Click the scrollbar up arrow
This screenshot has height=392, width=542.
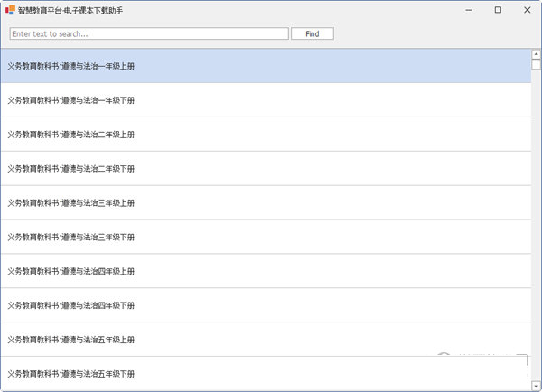pyautogui.click(x=536, y=53)
